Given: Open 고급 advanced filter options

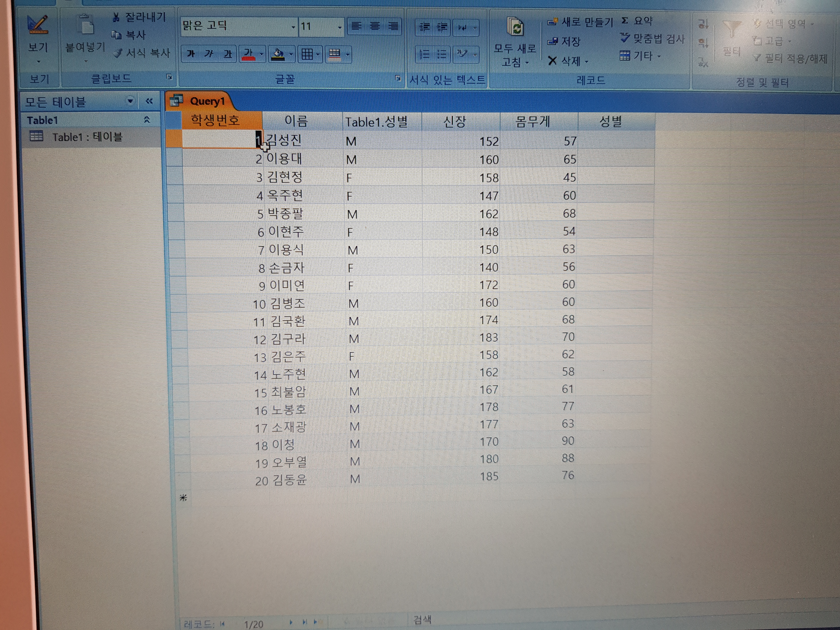Looking at the screenshot, I should [x=772, y=41].
